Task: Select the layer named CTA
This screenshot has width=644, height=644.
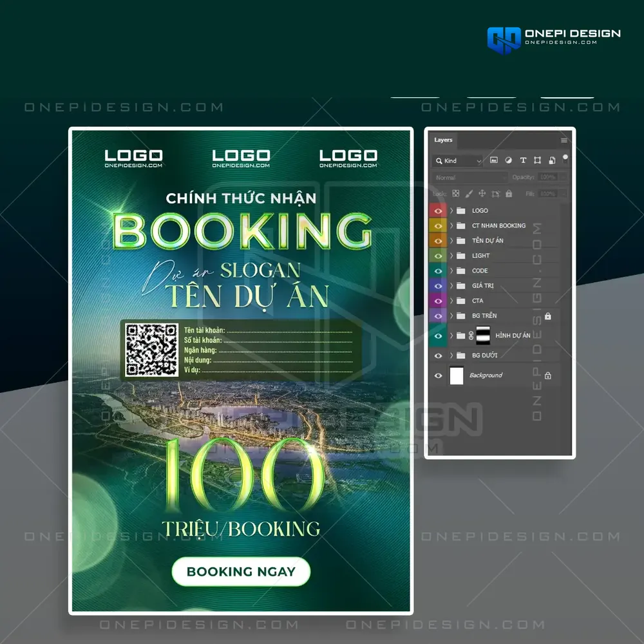Action: pos(478,301)
